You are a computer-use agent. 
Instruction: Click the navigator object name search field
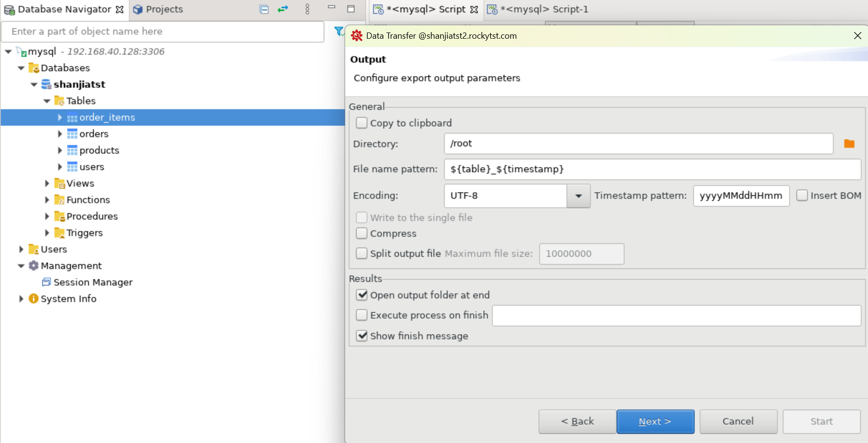(x=163, y=32)
